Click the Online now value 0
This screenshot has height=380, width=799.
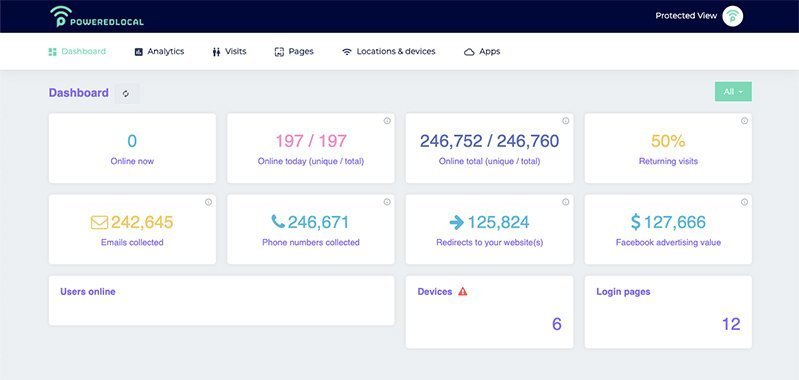pos(132,141)
